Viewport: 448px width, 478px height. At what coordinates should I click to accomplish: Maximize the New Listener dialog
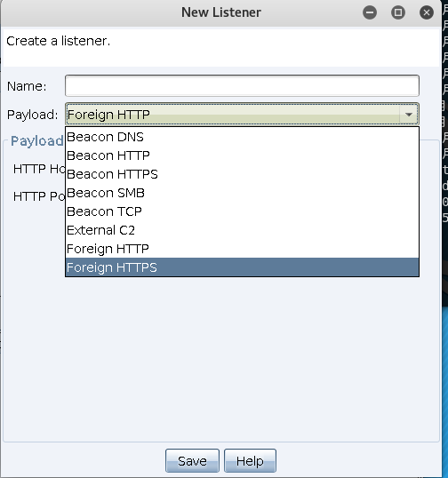pos(398,12)
